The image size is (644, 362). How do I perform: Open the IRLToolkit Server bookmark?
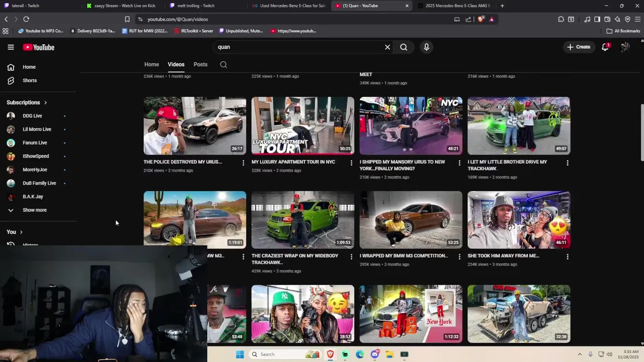(194, 31)
